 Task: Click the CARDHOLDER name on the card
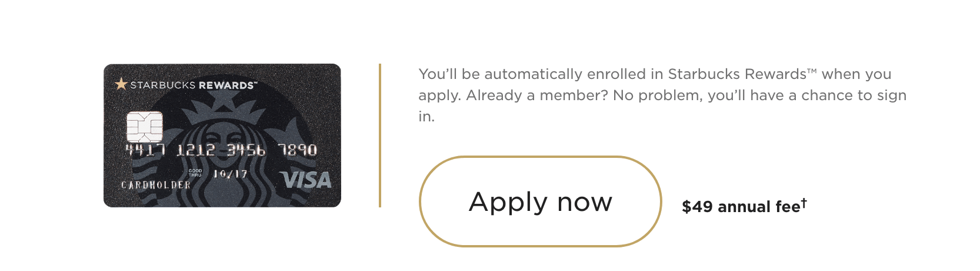[x=156, y=185]
